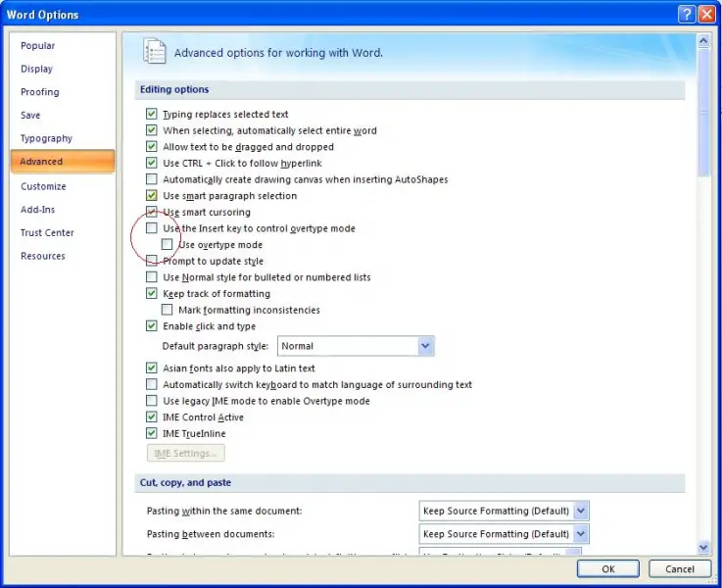Open the Save category
Viewport: 722px width, 588px height.
point(30,115)
